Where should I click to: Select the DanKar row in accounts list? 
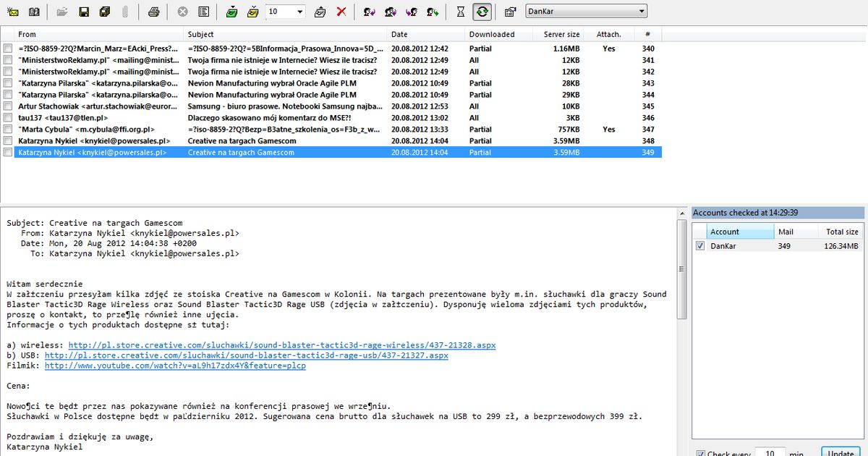coord(778,246)
